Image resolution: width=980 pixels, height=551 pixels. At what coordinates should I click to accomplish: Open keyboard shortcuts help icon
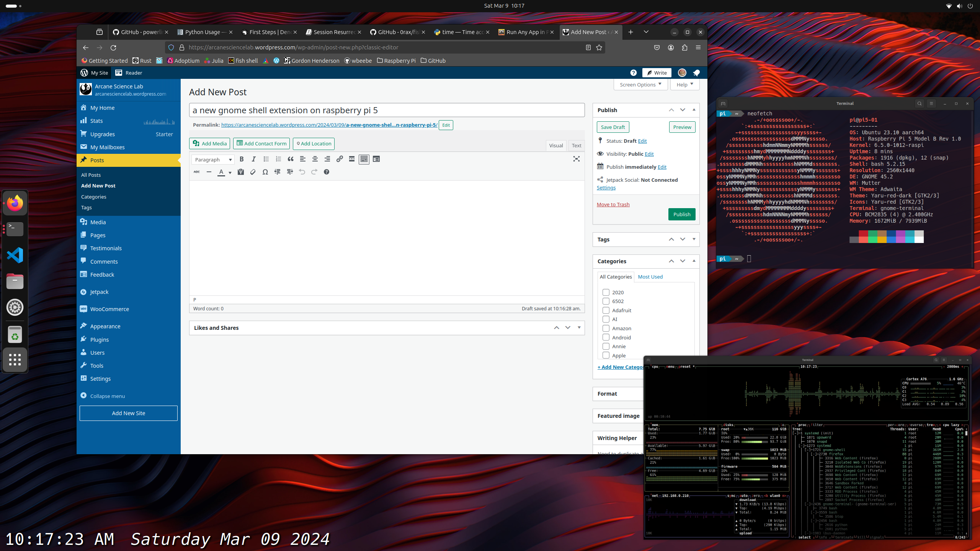pos(327,172)
